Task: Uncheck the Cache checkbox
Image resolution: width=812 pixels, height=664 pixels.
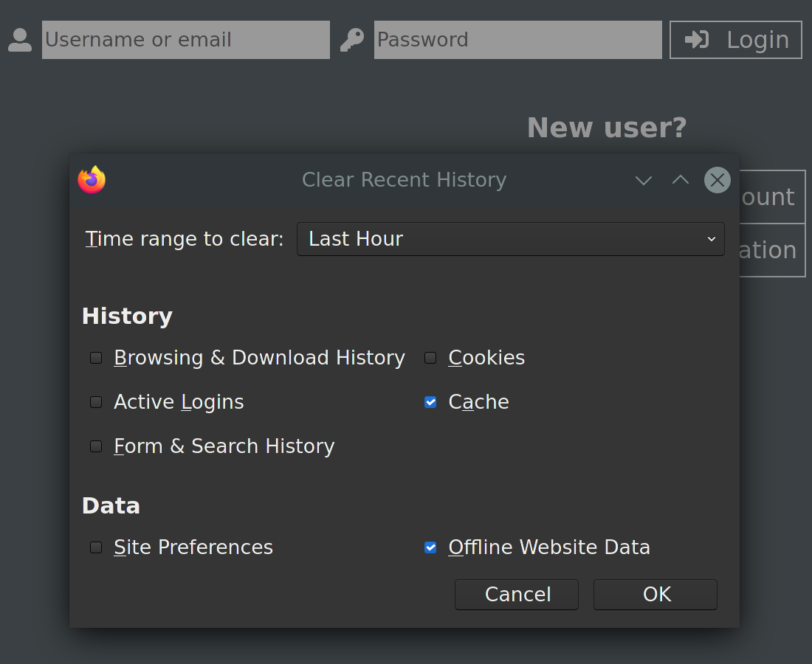Action: 430,402
